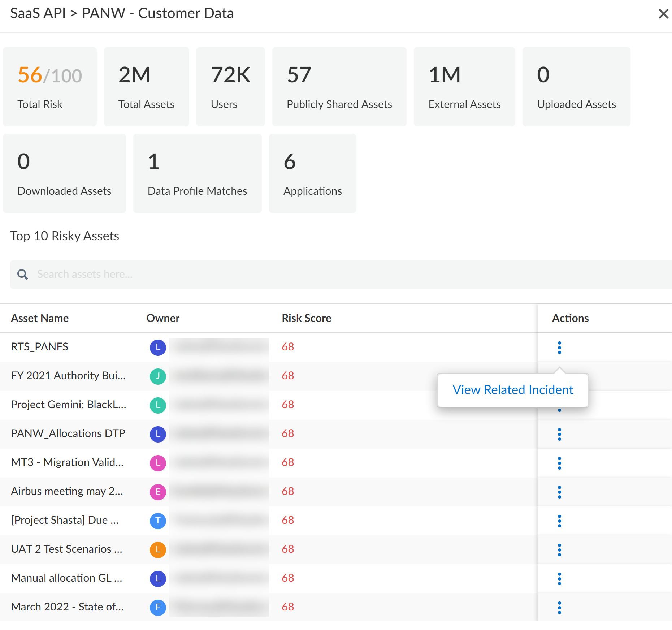Select the Applications summary card
Image resolution: width=672 pixels, height=630 pixels.
312,173
